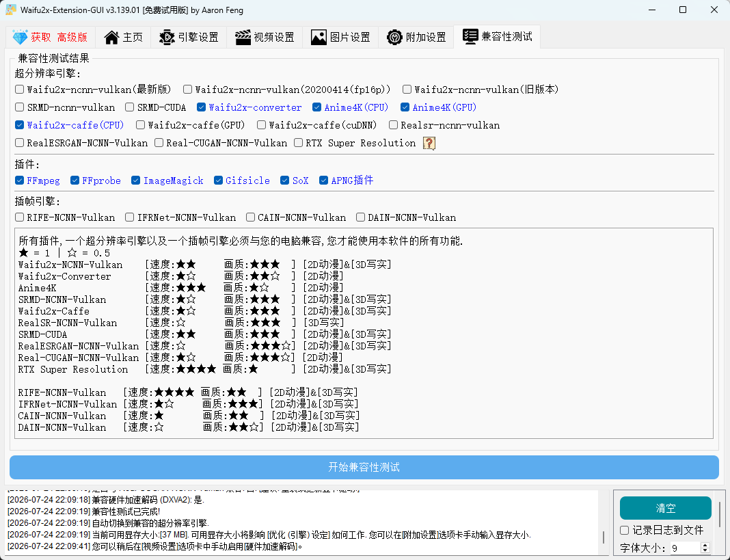Click the house icon for 主页
Screen dimensions: 730x560
111,38
